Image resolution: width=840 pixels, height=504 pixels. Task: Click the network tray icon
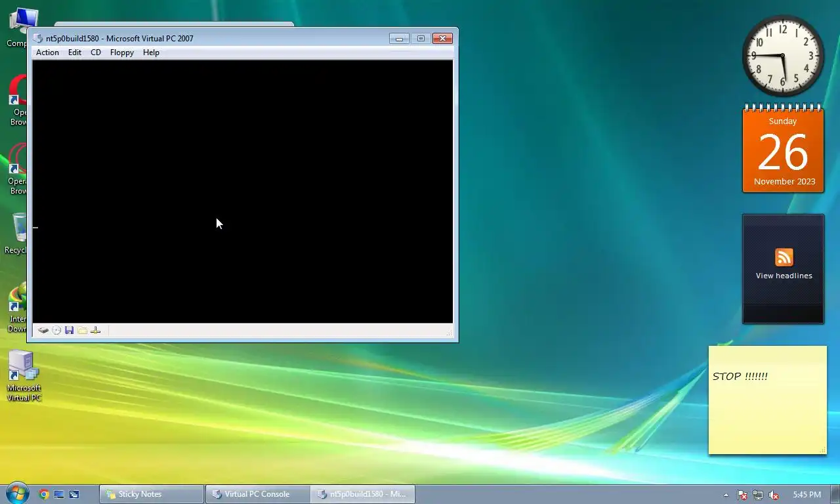(x=758, y=495)
